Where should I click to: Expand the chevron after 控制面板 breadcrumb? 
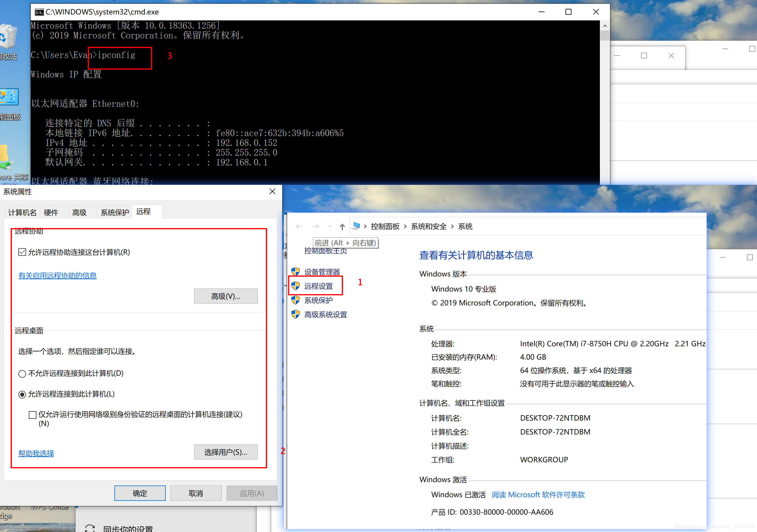[405, 227]
